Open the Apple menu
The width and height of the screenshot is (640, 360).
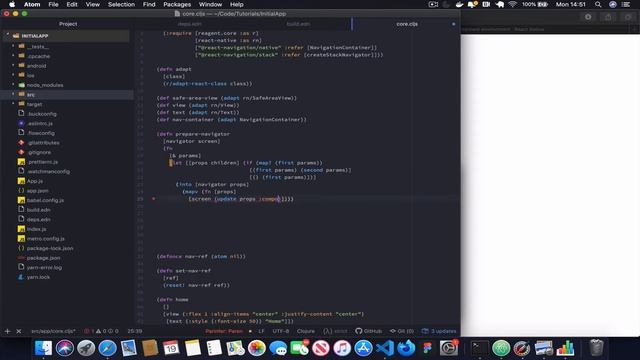coord(12,4)
